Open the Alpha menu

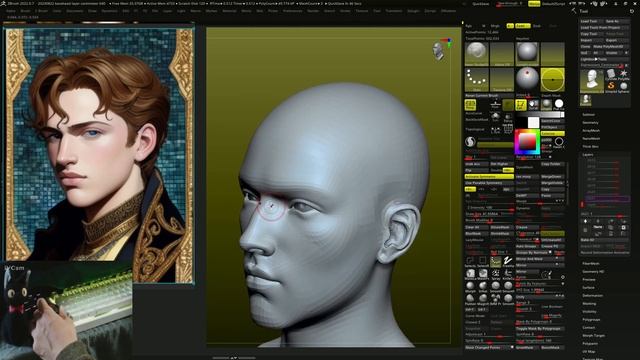click(x=11, y=11)
